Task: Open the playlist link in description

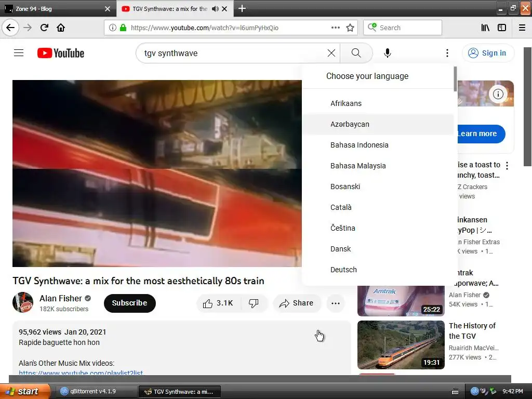Action: click(81, 373)
